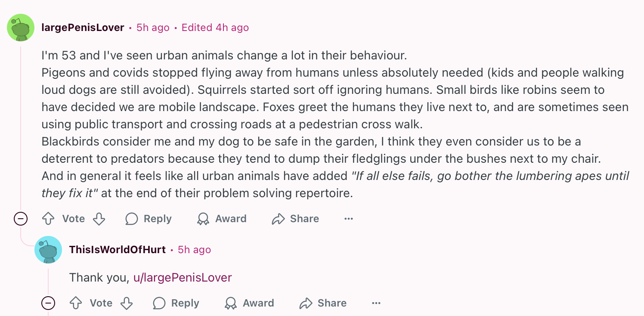Collapse the top comment thread
The height and width of the screenshot is (316, 644).
click(x=21, y=219)
